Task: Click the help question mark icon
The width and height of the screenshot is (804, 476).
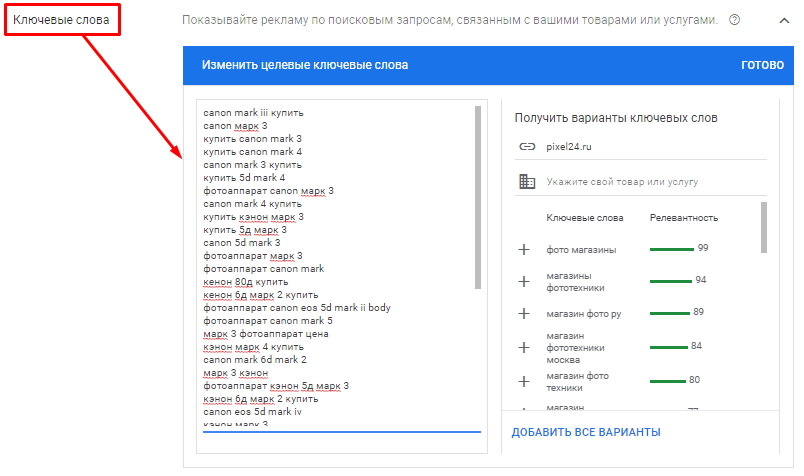Action: (735, 20)
